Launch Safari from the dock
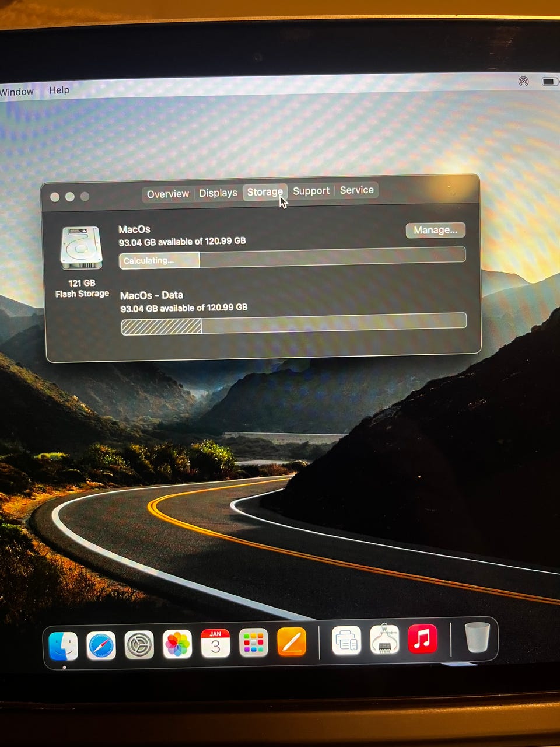The image size is (560, 747). pos(101,646)
